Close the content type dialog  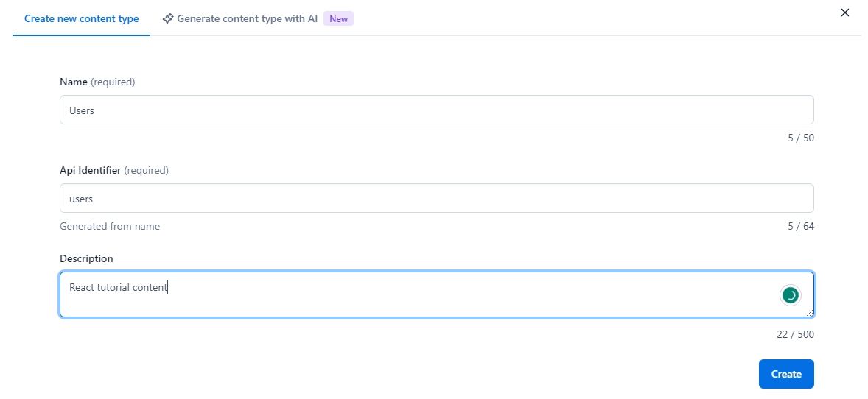point(845,13)
